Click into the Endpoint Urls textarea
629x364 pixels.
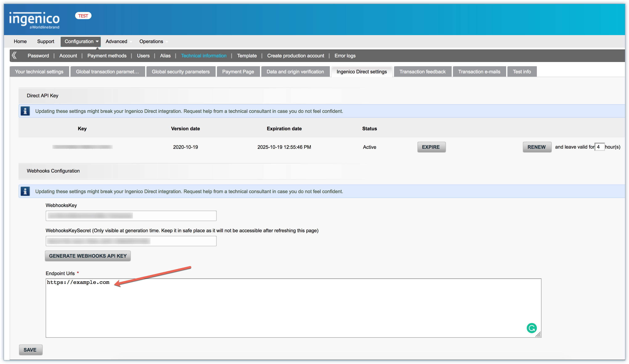(x=293, y=308)
